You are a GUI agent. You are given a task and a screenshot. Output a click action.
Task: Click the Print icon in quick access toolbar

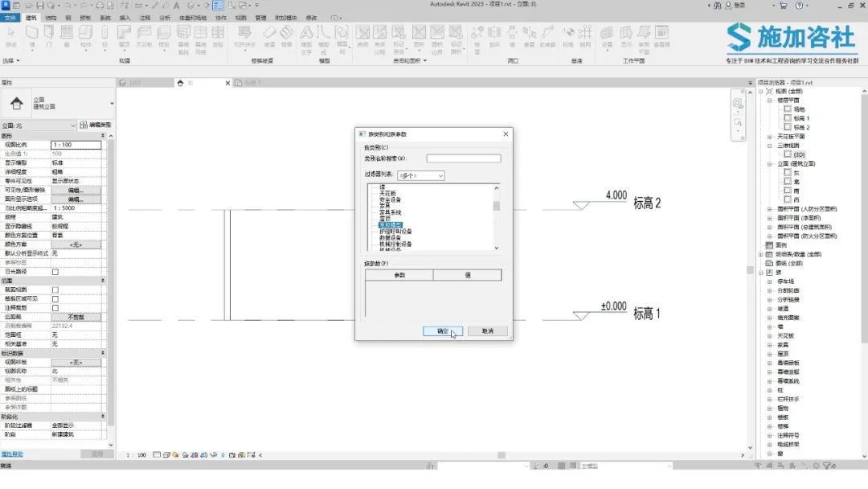100,5
